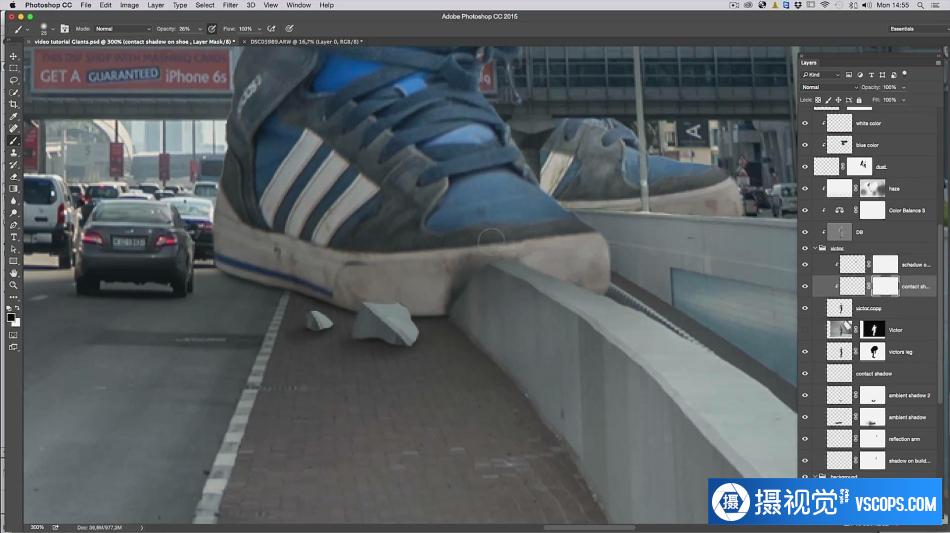Open layer Opacity dropdown arrow
Viewport: 950px width, 533px height.
904,87
